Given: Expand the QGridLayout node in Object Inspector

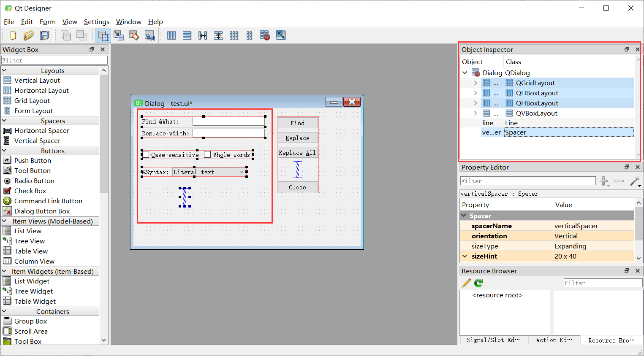Looking at the screenshot, I should tap(476, 83).
